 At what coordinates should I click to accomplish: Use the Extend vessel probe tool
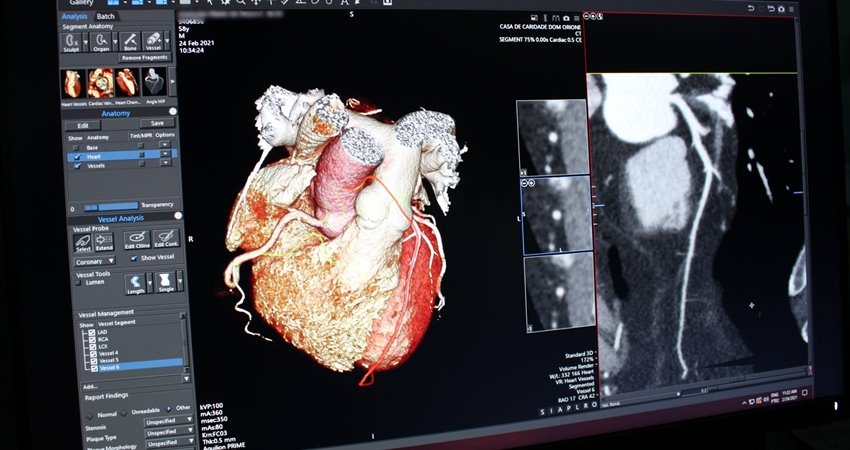[104, 242]
